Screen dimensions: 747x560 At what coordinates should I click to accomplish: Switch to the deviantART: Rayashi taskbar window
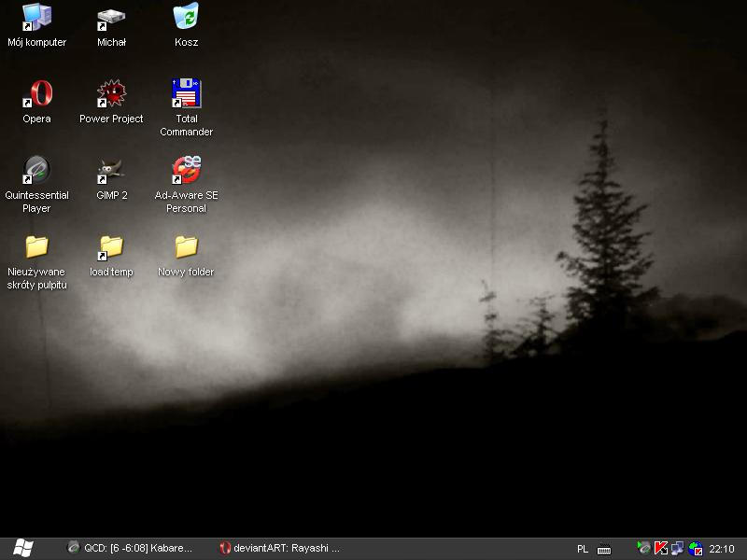click(x=279, y=548)
